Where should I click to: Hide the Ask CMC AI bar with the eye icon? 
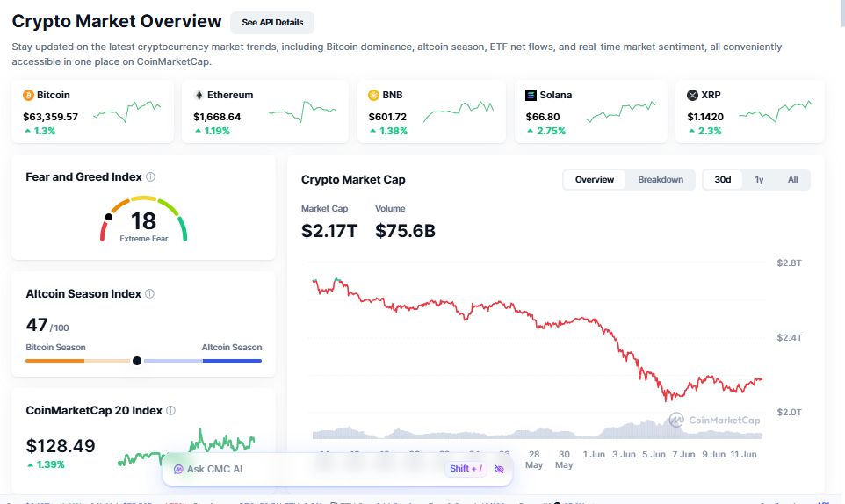(x=499, y=470)
